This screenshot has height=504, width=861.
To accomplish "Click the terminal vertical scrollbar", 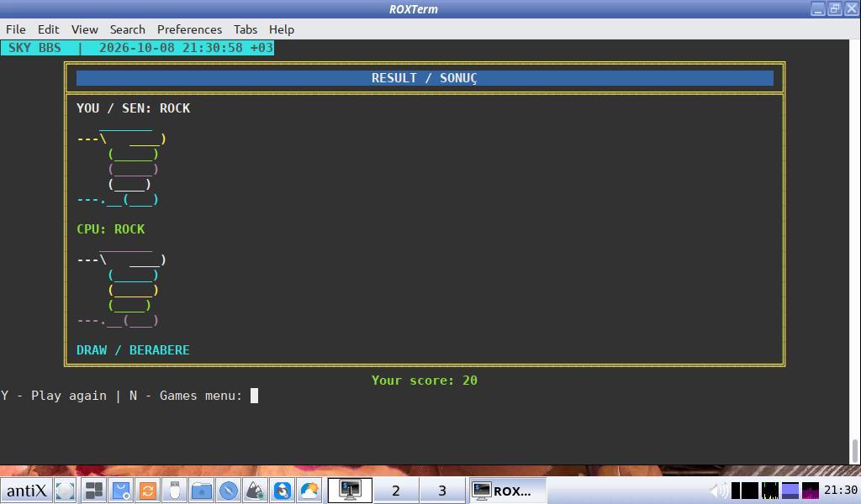I will 855,252.
